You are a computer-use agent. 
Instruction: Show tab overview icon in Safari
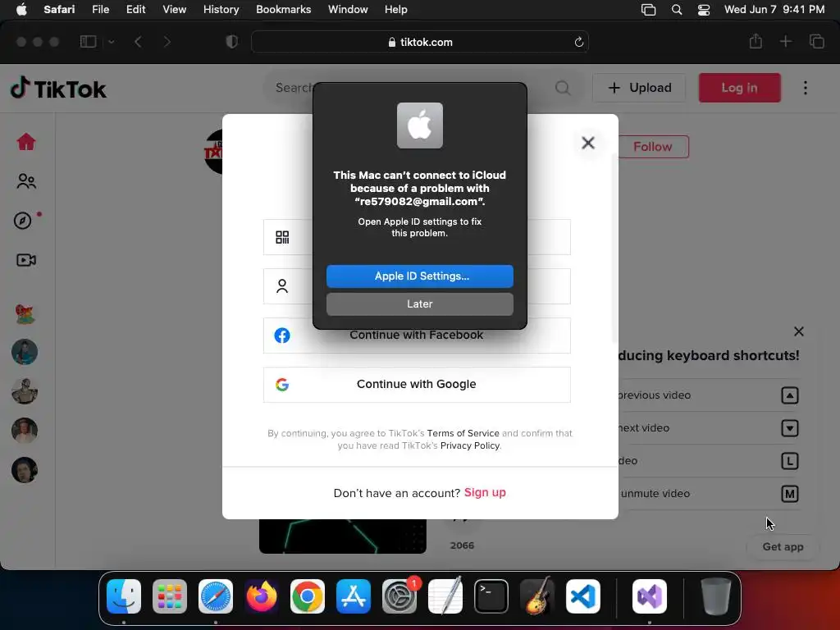(x=816, y=41)
